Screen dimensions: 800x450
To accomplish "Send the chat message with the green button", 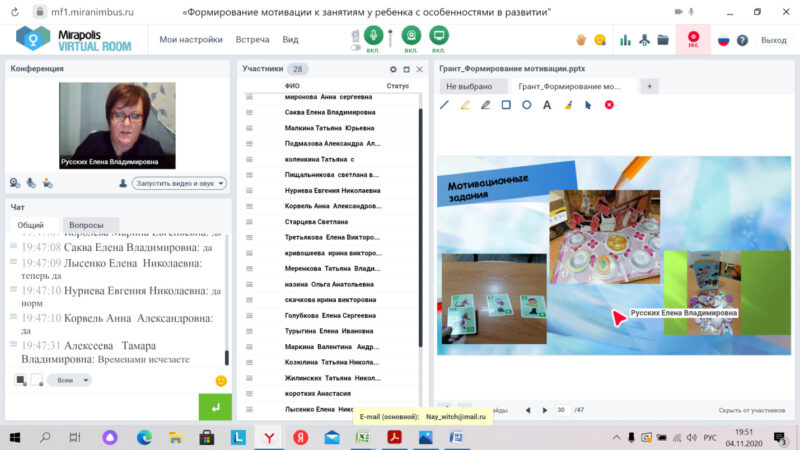I will (215, 407).
